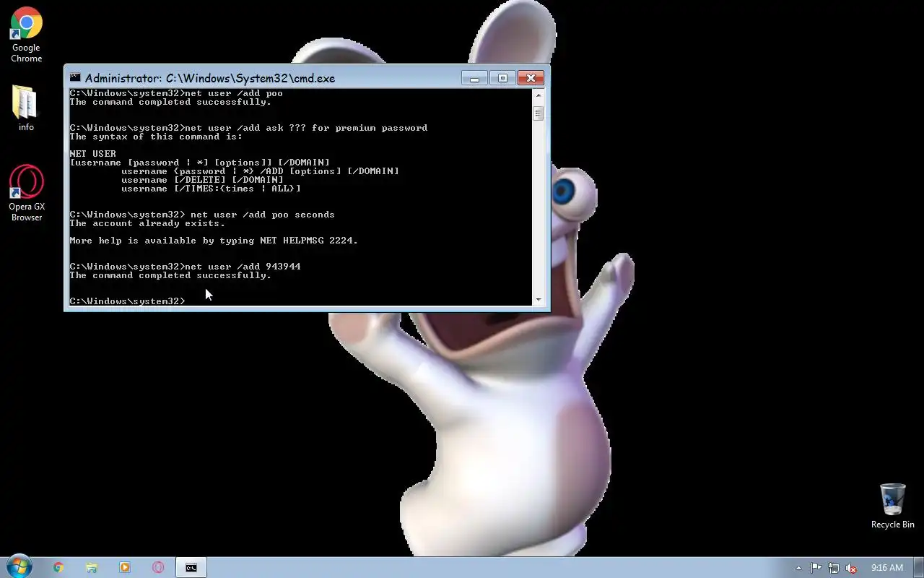Close the cmd.exe window
924x578 pixels.
point(531,78)
